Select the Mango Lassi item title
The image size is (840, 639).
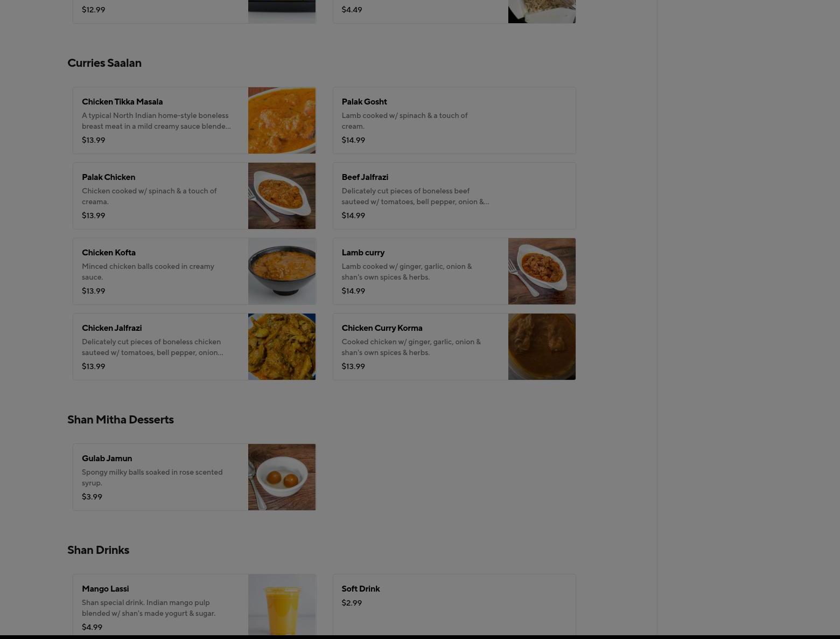(x=105, y=588)
